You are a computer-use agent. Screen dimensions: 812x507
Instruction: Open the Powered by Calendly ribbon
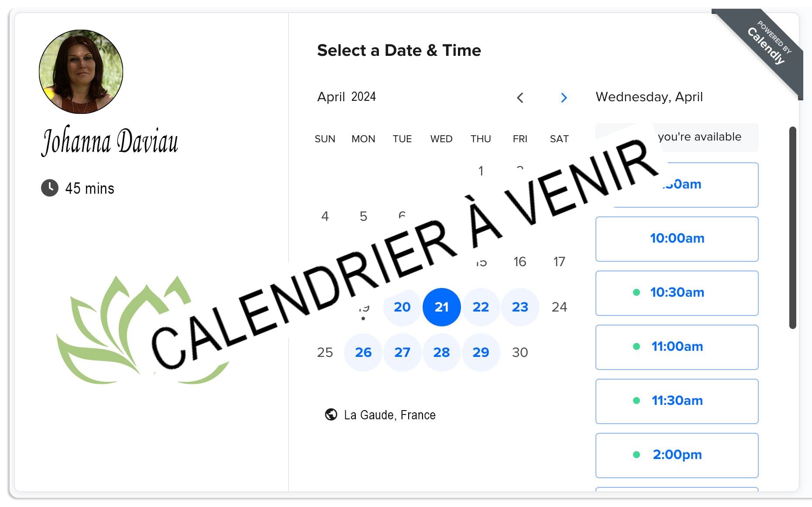coord(769,45)
